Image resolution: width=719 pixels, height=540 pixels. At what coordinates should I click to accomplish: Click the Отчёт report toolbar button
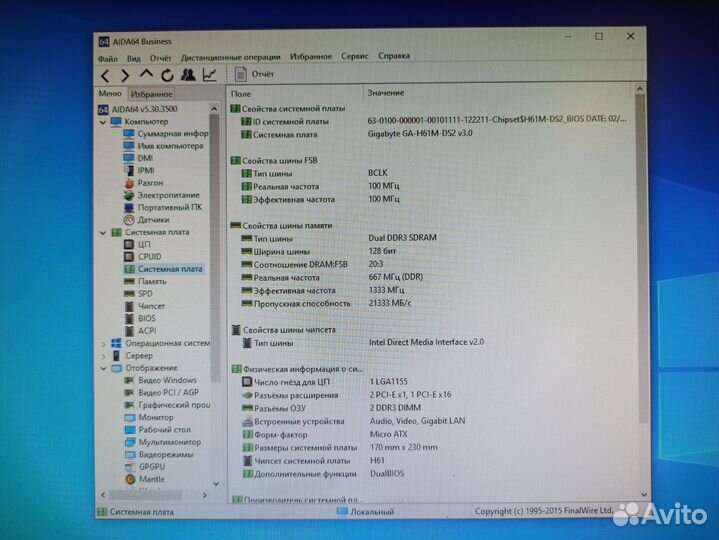[x=254, y=74]
